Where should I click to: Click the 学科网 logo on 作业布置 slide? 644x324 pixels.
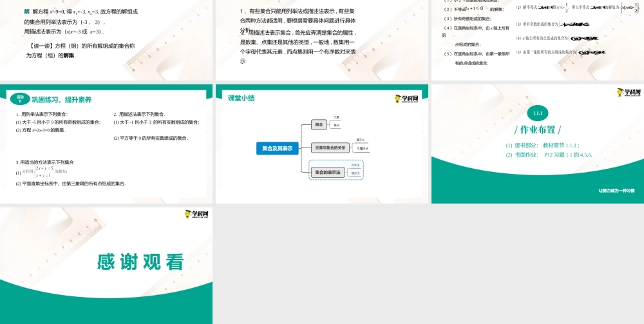(x=629, y=92)
